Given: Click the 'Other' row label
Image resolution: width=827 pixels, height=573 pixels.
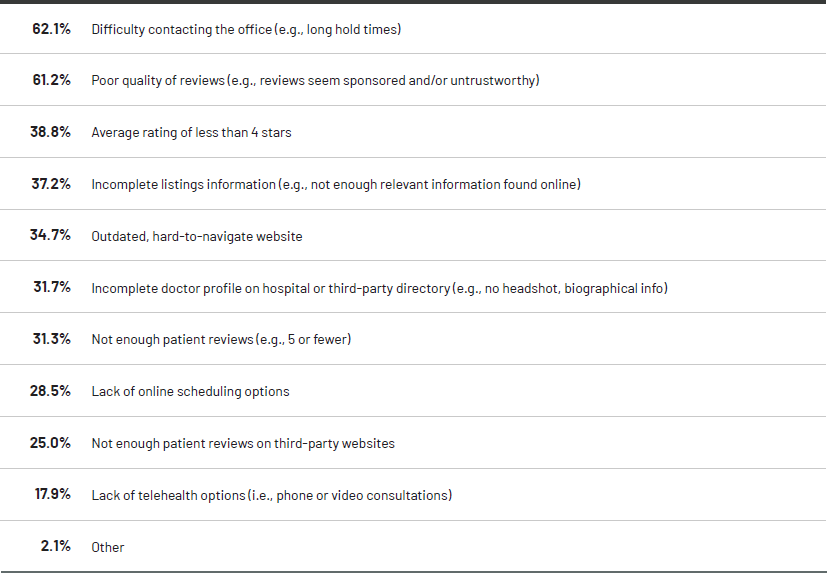Looking at the screenshot, I should click(108, 547).
